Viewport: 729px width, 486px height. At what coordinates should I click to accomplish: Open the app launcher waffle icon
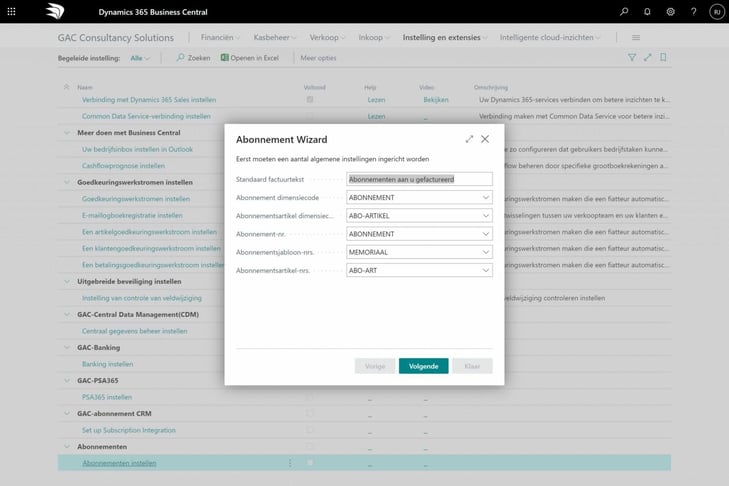coord(12,12)
